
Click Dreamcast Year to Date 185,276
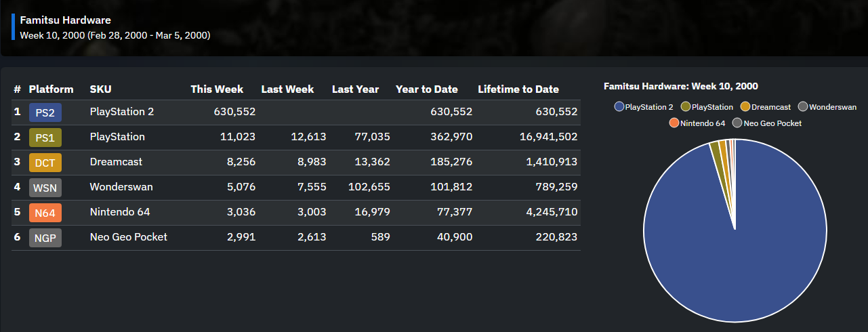click(451, 162)
